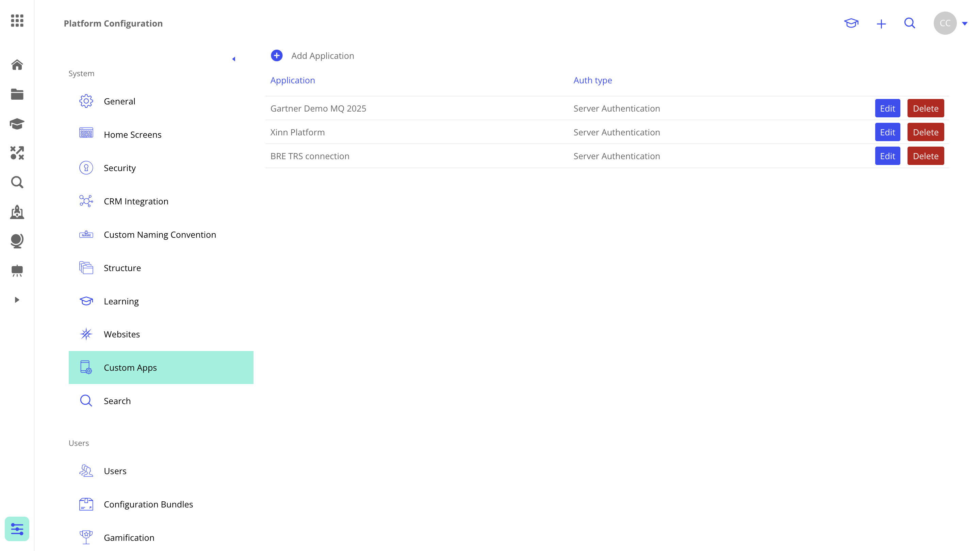Edit the Xinn Platform application

coord(887,132)
